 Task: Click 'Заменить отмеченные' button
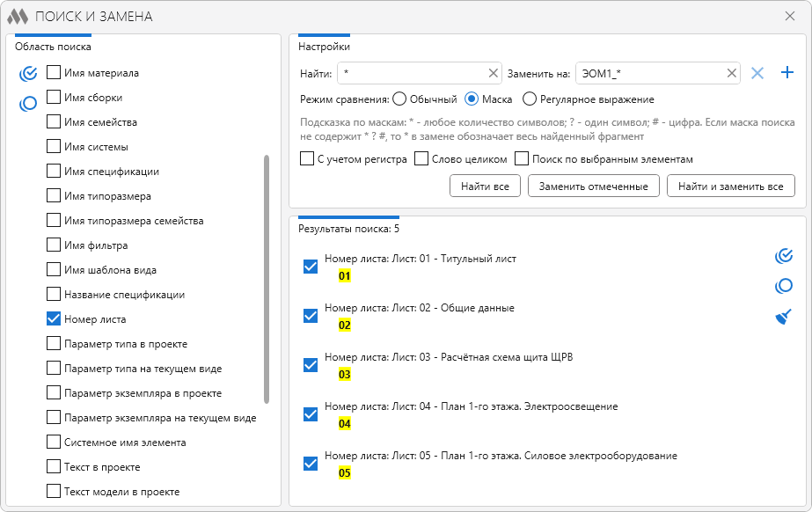[593, 186]
